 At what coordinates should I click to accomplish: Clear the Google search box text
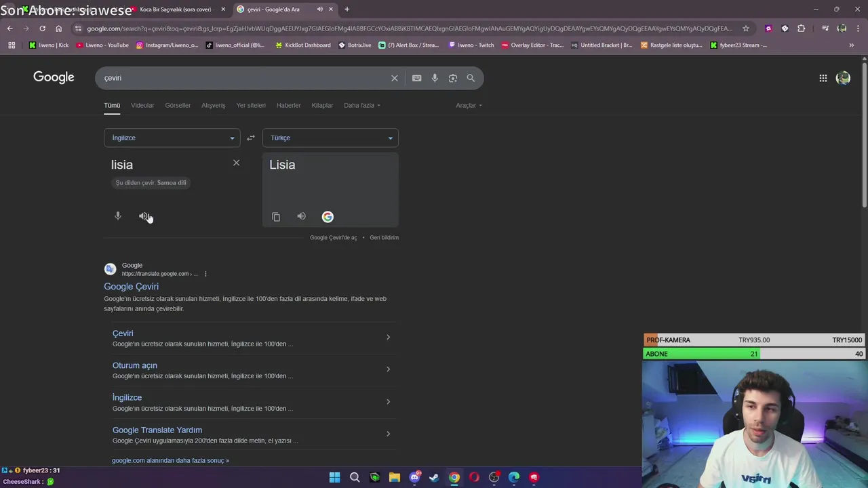394,78
